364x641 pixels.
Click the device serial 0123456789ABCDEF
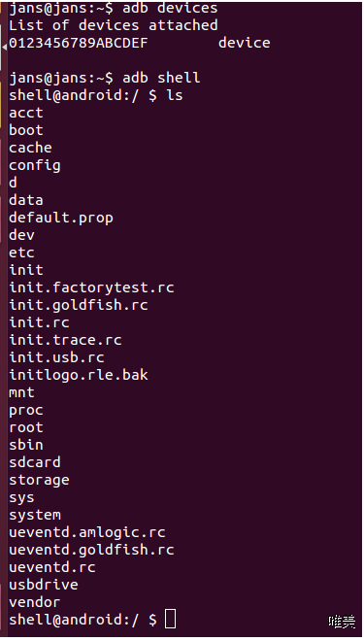click(79, 43)
